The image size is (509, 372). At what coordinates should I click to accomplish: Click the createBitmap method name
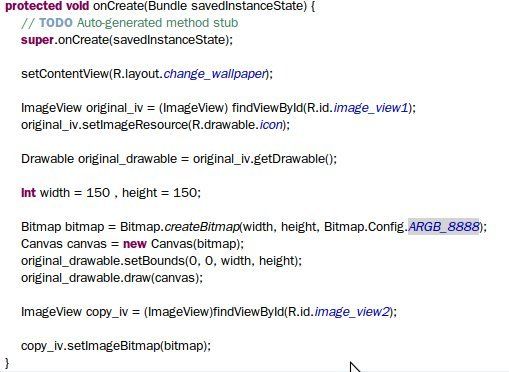pos(202,227)
